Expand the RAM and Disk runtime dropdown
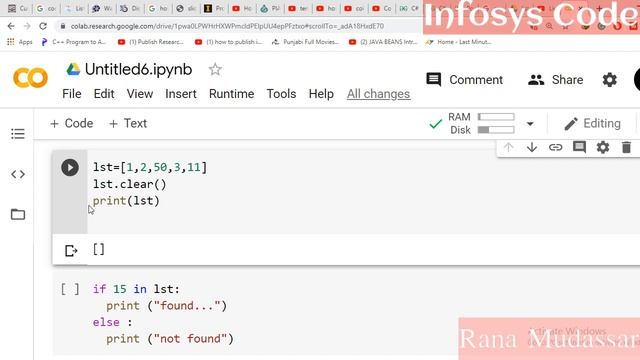640x360 pixels. pyautogui.click(x=530, y=124)
